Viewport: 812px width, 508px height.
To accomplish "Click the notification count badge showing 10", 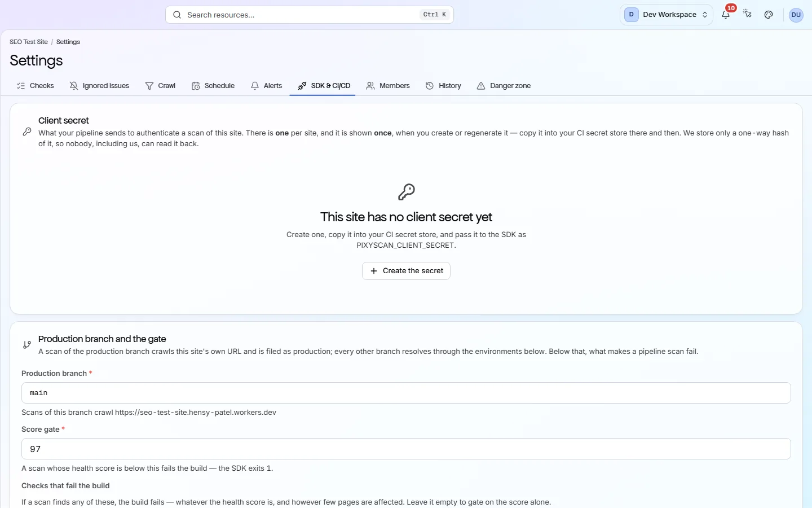I will click(x=731, y=8).
